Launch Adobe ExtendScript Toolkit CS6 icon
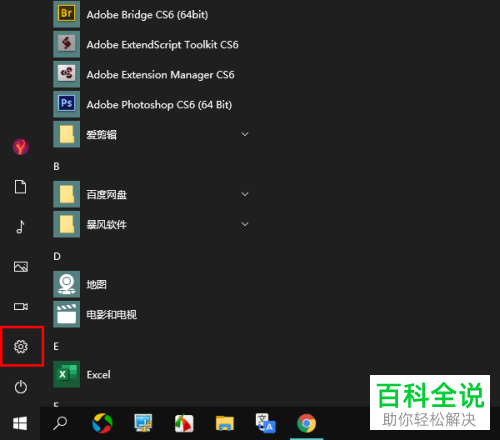The image size is (500, 440). 66,44
